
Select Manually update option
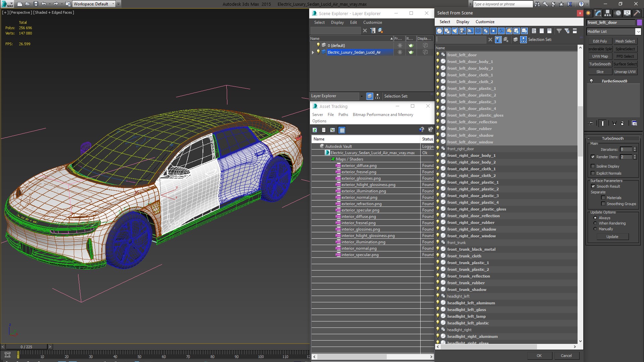[595, 229]
